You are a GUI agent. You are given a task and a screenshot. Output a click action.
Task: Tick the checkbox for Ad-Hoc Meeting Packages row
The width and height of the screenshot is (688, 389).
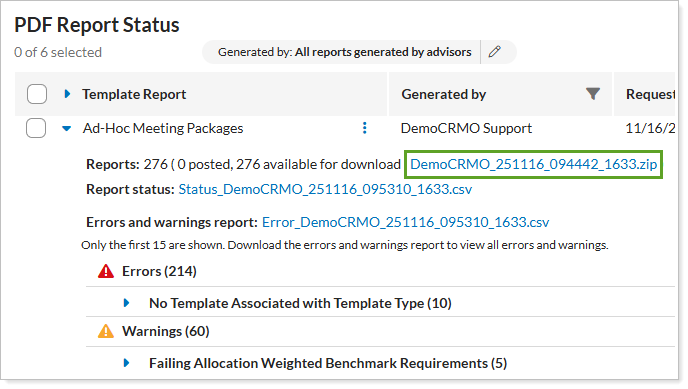(36, 128)
